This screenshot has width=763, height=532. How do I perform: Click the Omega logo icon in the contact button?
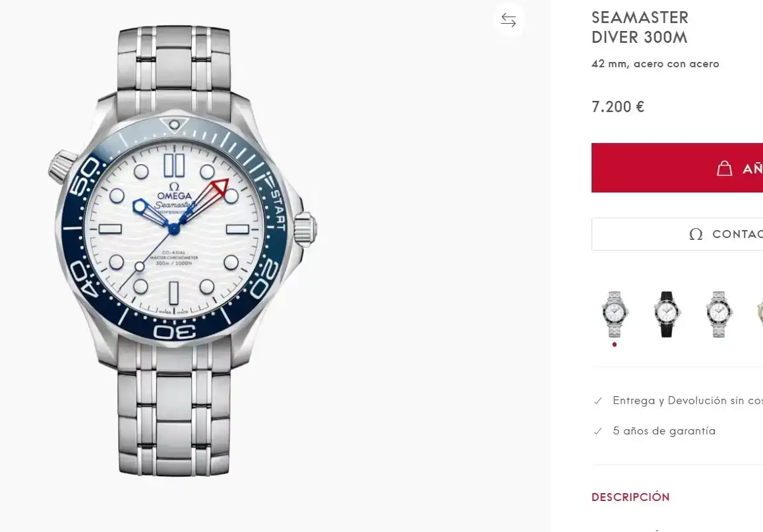tap(695, 234)
